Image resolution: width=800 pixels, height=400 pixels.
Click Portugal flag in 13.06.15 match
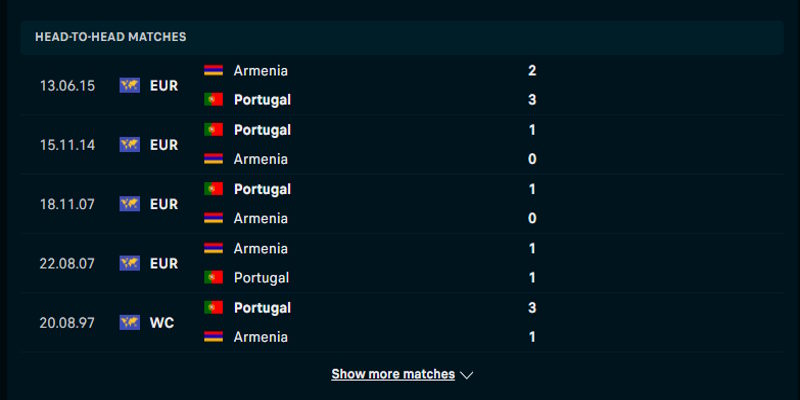[x=213, y=100]
